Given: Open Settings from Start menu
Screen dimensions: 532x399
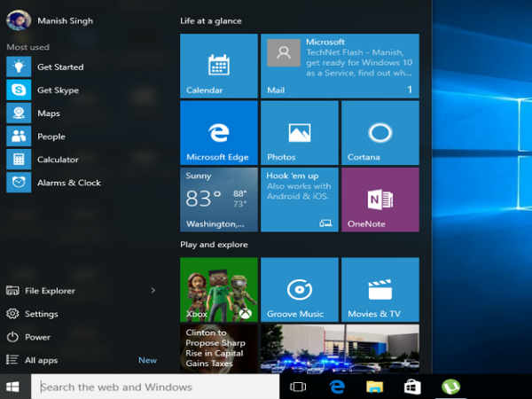Looking at the screenshot, I should pos(41,314).
